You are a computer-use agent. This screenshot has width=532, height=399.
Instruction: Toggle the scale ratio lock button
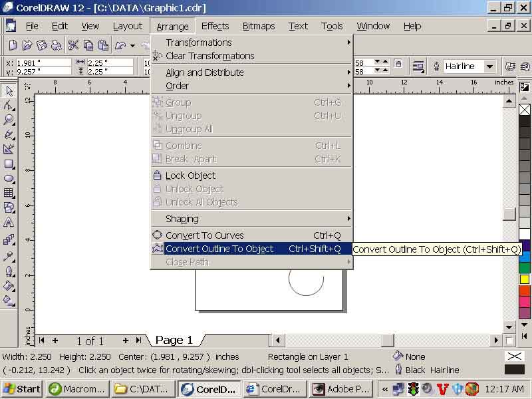[398, 64]
